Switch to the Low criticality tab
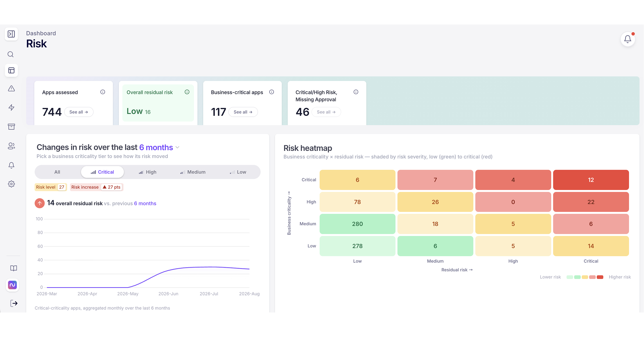644x337 pixels. pos(238,172)
